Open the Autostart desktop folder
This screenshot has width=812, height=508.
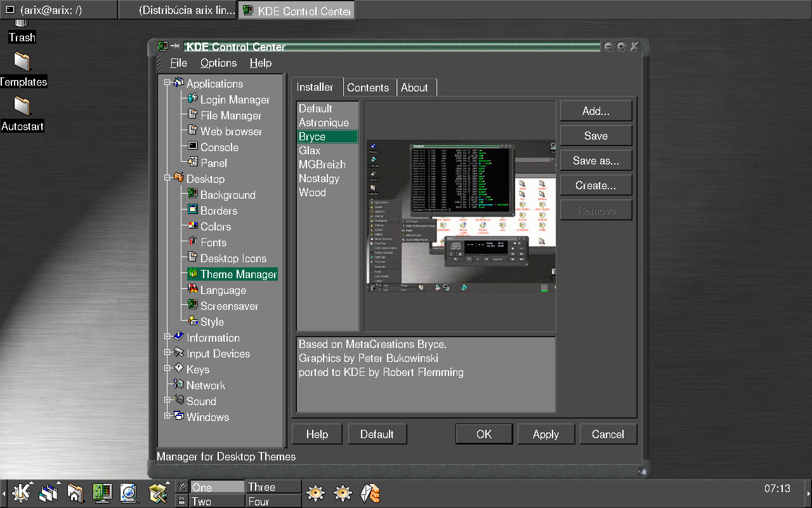(22, 114)
